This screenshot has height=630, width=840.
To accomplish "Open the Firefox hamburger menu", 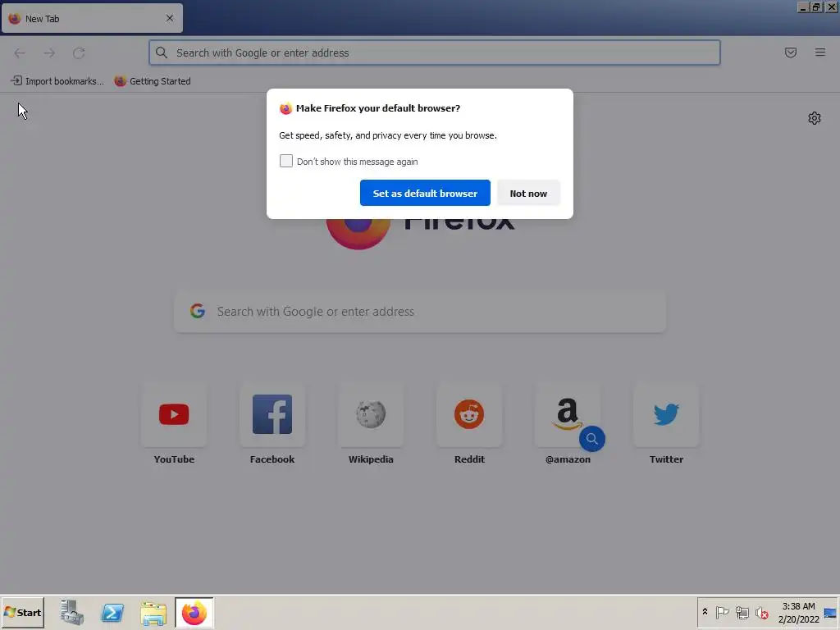I will (x=820, y=52).
